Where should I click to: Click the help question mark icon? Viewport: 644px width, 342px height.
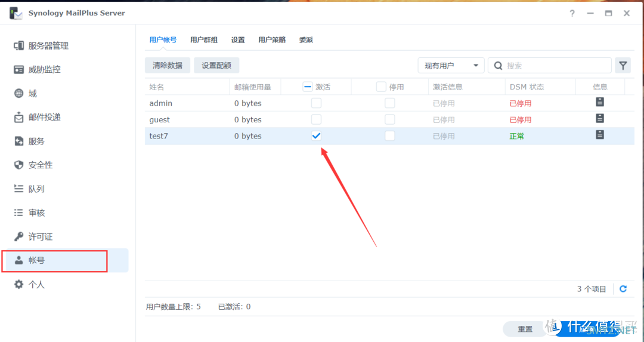point(572,13)
